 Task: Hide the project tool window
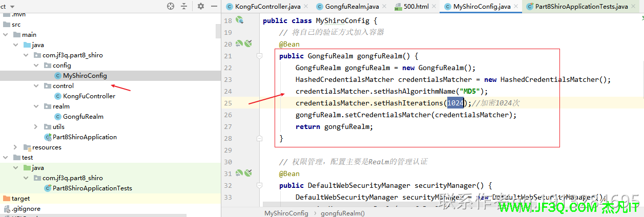coord(213,6)
